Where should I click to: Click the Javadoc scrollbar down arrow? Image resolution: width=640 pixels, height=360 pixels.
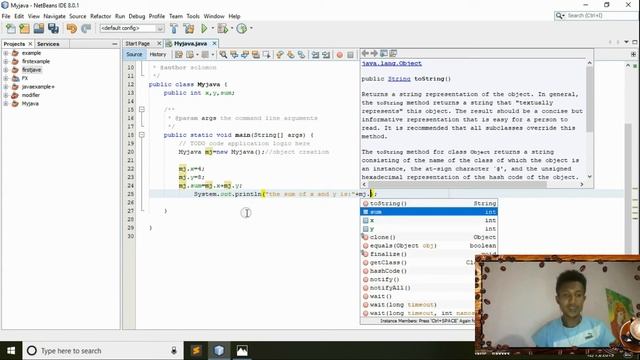[589, 177]
